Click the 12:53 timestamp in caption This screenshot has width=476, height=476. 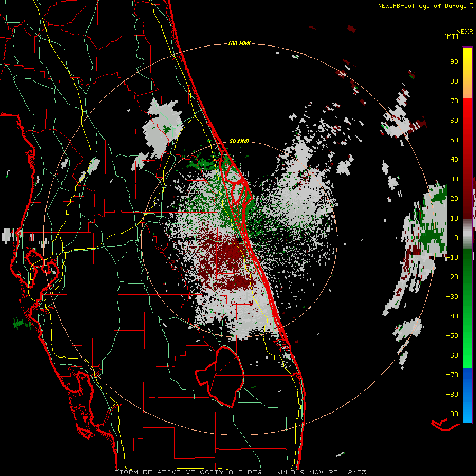pos(354,472)
